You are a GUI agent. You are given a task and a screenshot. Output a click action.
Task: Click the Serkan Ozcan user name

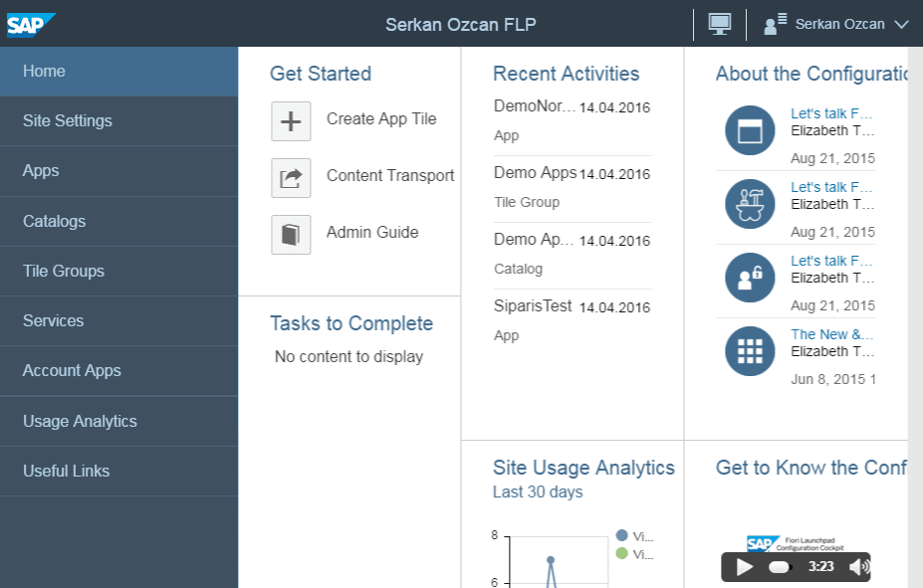[840, 24]
